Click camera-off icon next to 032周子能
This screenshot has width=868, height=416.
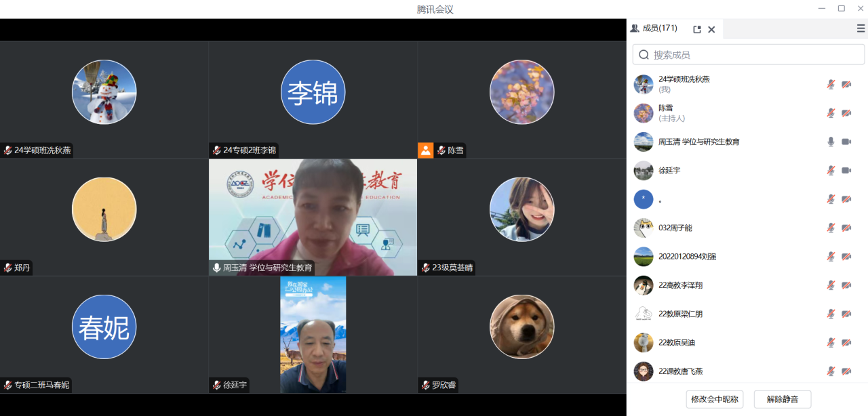coord(846,228)
